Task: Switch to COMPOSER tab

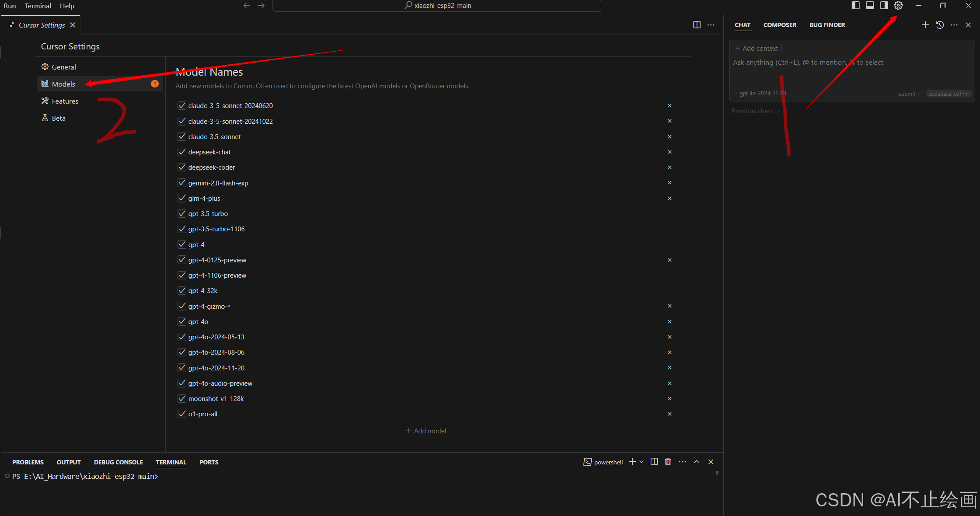Action: [x=780, y=25]
